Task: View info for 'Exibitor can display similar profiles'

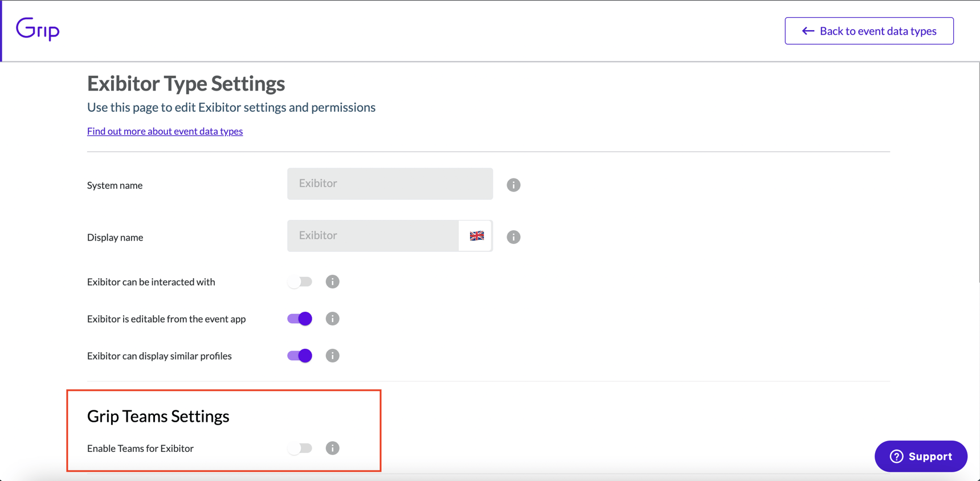Action: point(333,356)
